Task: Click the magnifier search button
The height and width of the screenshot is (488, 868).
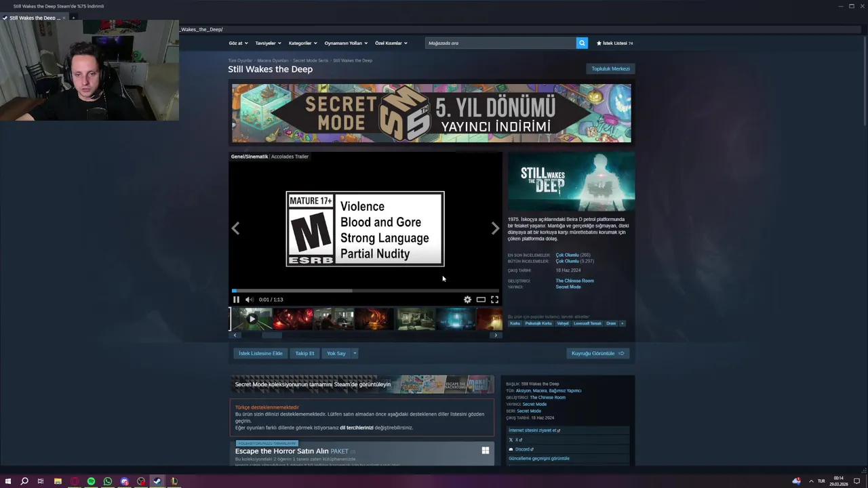Action: [582, 43]
